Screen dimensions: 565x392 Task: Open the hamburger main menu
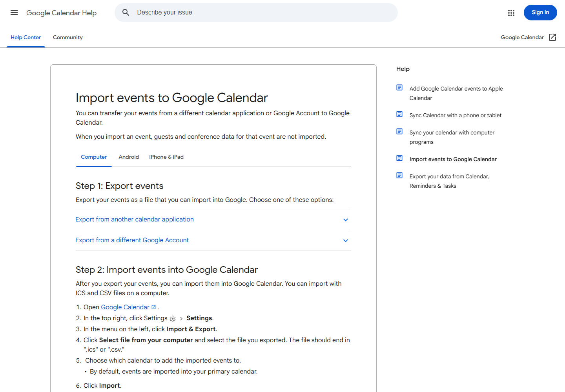[14, 13]
